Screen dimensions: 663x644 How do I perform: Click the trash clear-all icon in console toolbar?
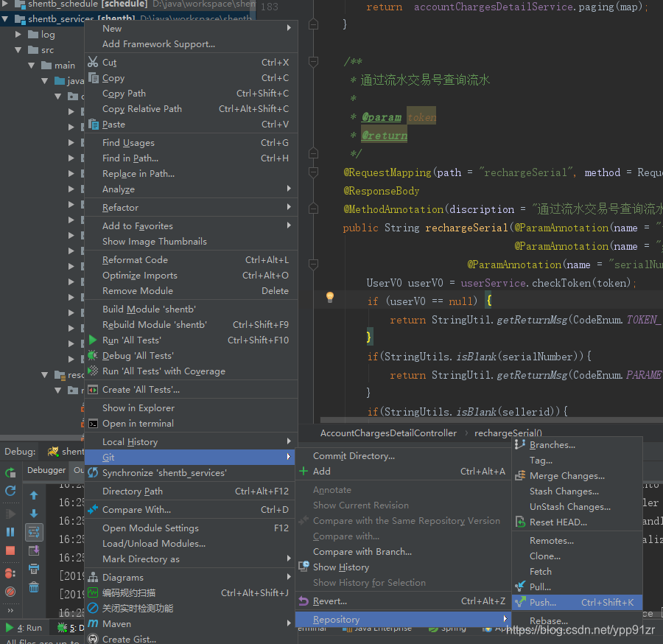pyautogui.click(x=34, y=587)
